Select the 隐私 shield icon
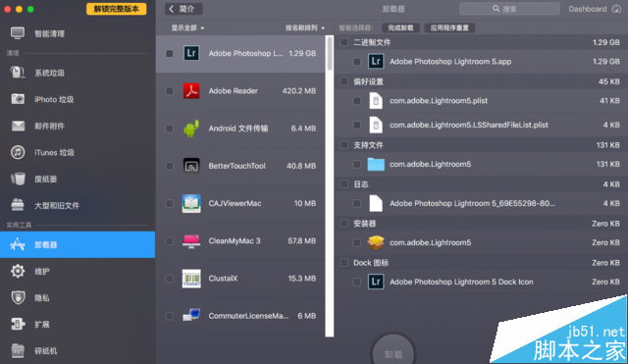 click(18, 297)
